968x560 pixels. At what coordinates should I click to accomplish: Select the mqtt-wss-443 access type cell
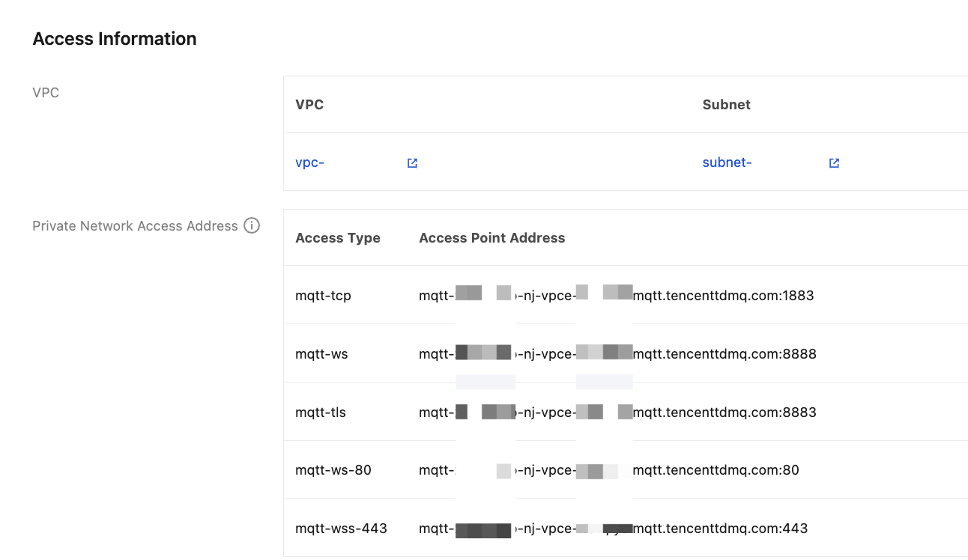click(x=341, y=529)
